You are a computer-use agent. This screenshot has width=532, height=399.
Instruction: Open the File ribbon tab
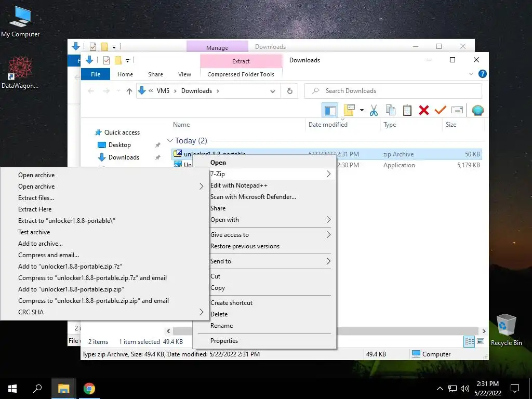[x=96, y=74]
